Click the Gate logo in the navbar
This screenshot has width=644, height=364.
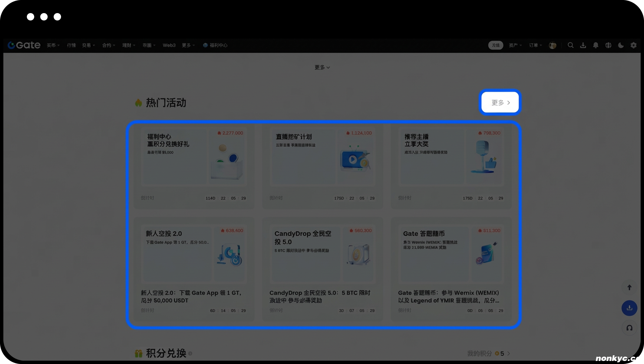pos(24,45)
